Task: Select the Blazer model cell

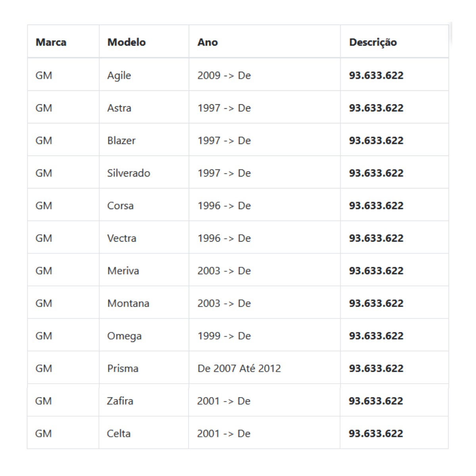Action: [144, 140]
